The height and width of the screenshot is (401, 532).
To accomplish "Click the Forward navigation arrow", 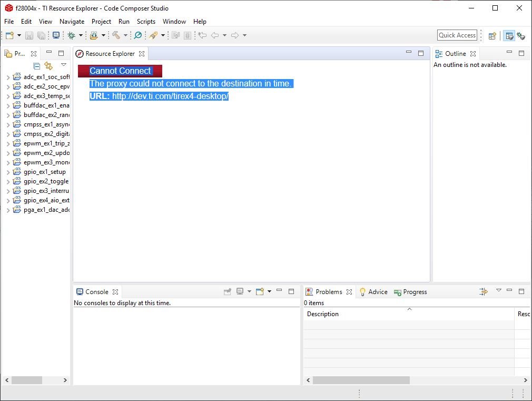I will click(x=235, y=35).
